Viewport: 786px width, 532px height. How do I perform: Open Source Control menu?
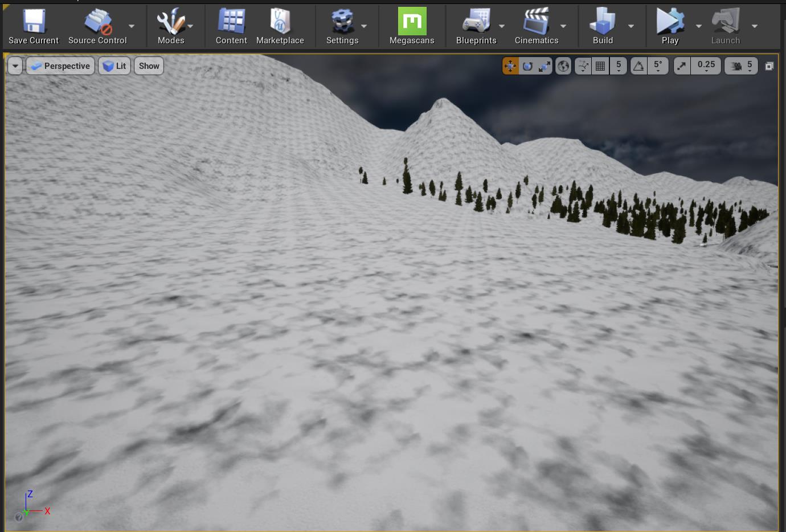97,27
